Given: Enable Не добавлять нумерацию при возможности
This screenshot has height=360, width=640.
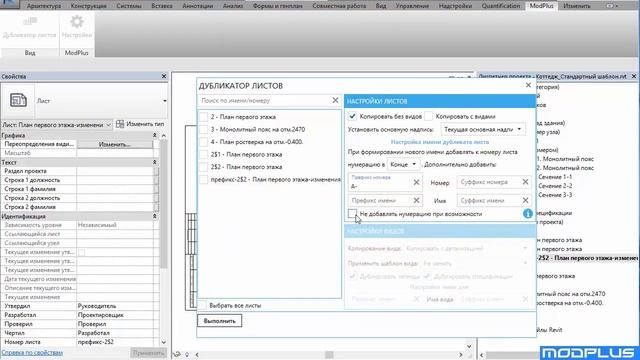Looking at the screenshot, I should pos(352,213).
